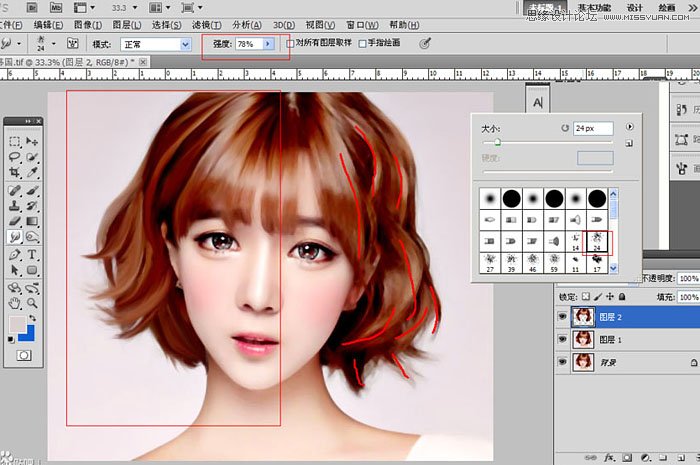The height and width of the screenshot is (465, 700).
Task: Select the Lasso tool
Action: click(x=15, y=157)
